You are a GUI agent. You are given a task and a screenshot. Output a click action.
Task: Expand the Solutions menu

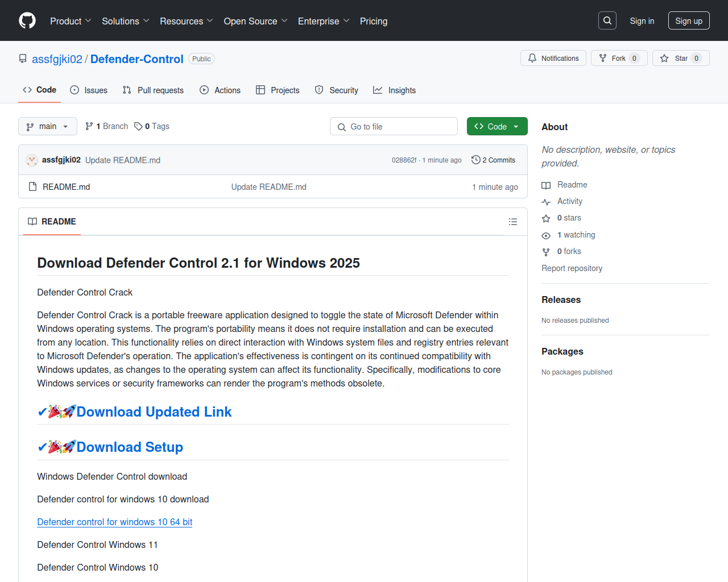click(126, 21)
